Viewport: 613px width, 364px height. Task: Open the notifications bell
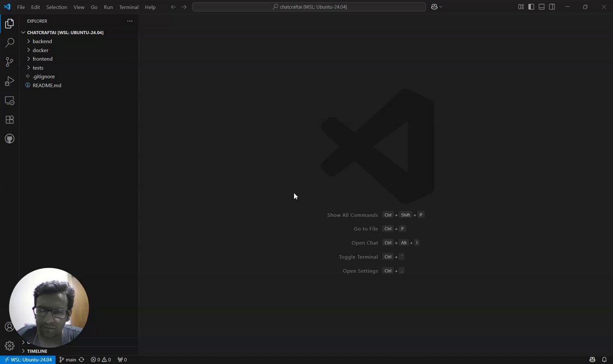(x=604, y=360)
